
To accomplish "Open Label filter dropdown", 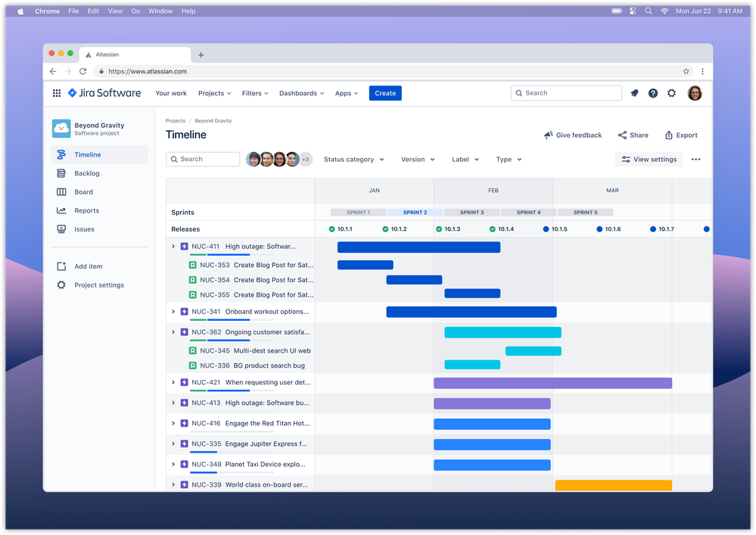I will (x=465, y=160).
